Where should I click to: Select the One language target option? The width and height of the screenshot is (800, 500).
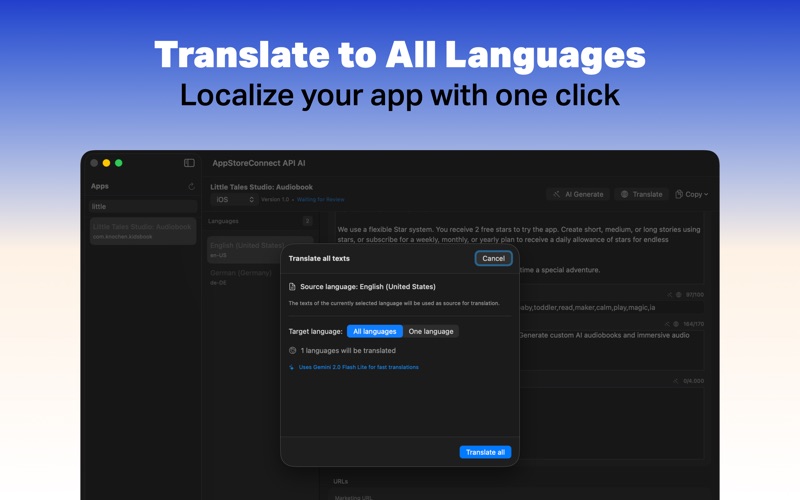point(431,332)
